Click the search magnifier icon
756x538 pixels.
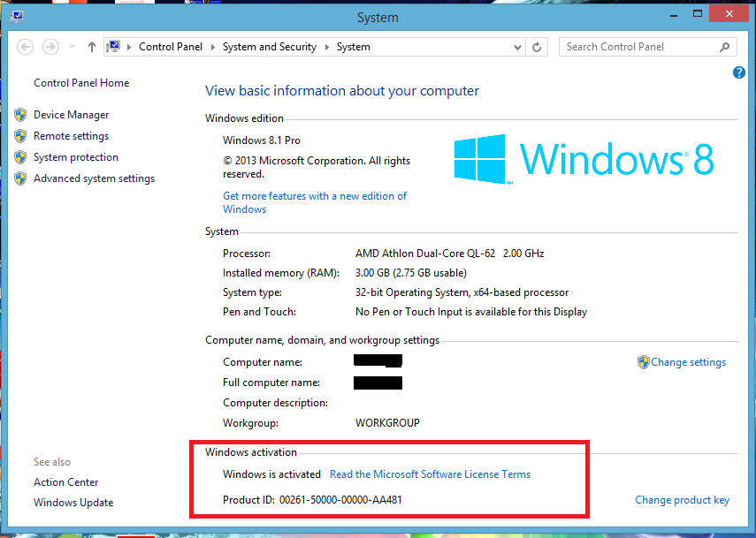725,47
